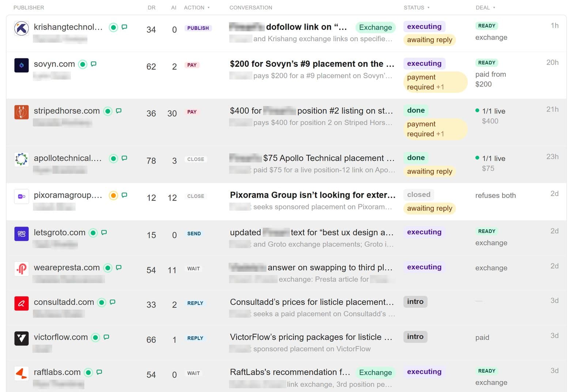
Task: Click PAY action for stripedhorse.com
Action: point(192,112)
